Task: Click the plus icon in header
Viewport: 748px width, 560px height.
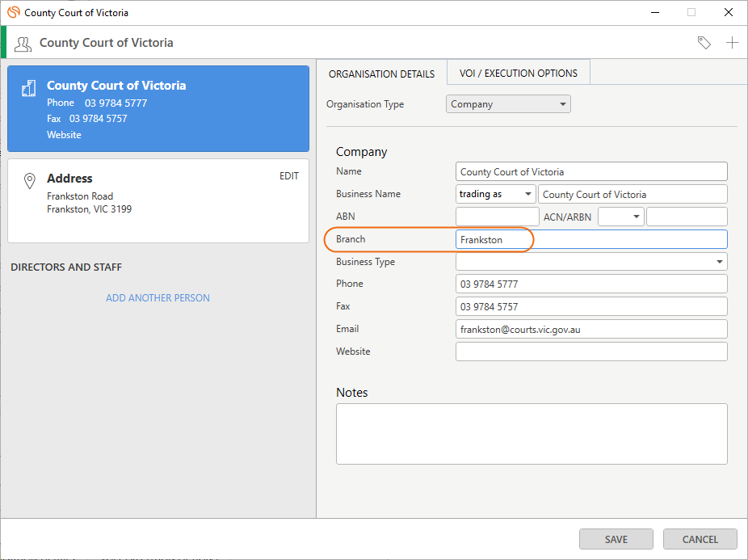Action: tap(733, 43)
